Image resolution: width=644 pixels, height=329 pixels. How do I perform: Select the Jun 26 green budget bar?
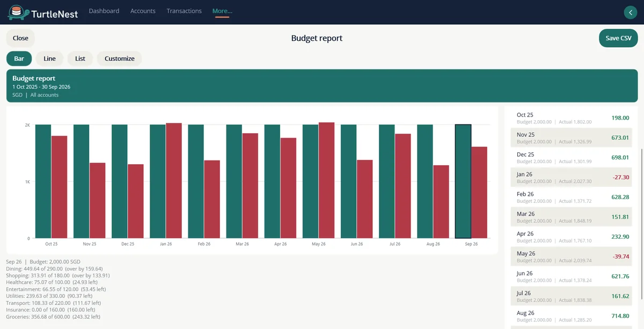[349, 181]
